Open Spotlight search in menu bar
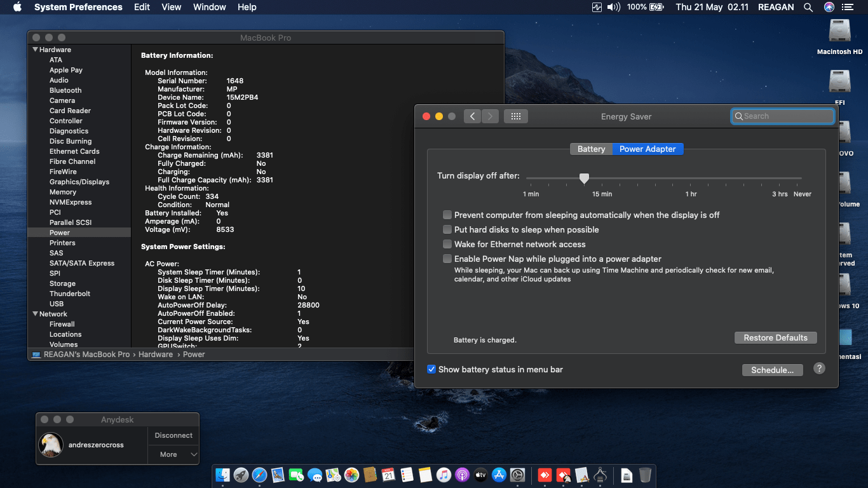Screen dimensions: 868x488 [808, 7]
